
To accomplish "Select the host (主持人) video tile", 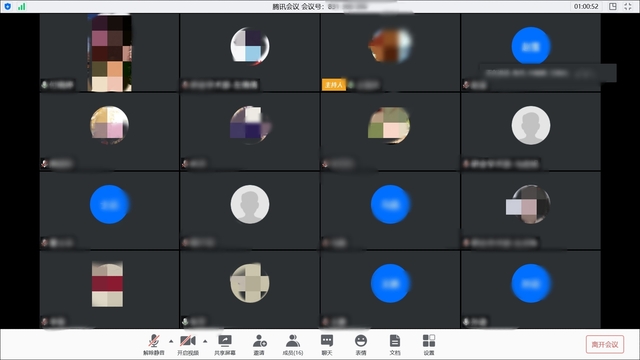I will point(390,52).
